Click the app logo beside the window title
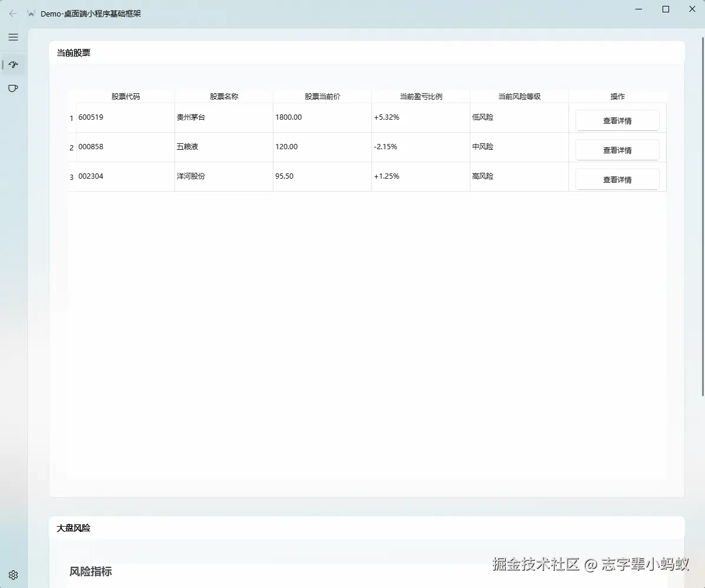This screenshot has width=705, height=588. tap(31, 12)
